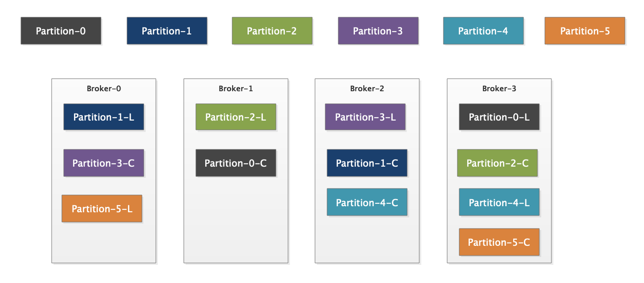Screen dimensions: 644x283
Task: Click the Partition-0-C replica box
Action: [x=236, y=163]
